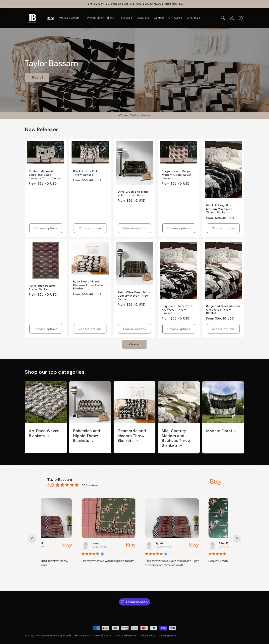Expand the Woven Blankets dropdown menu
The width and height of the screenshot is (269, 644).
[x=71, y=18]
